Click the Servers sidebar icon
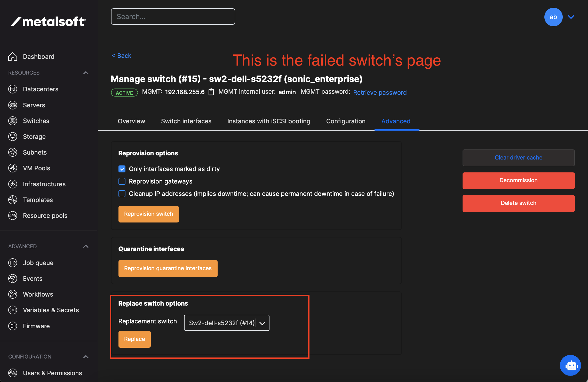The image size is (588, 382). pos(13,105)
